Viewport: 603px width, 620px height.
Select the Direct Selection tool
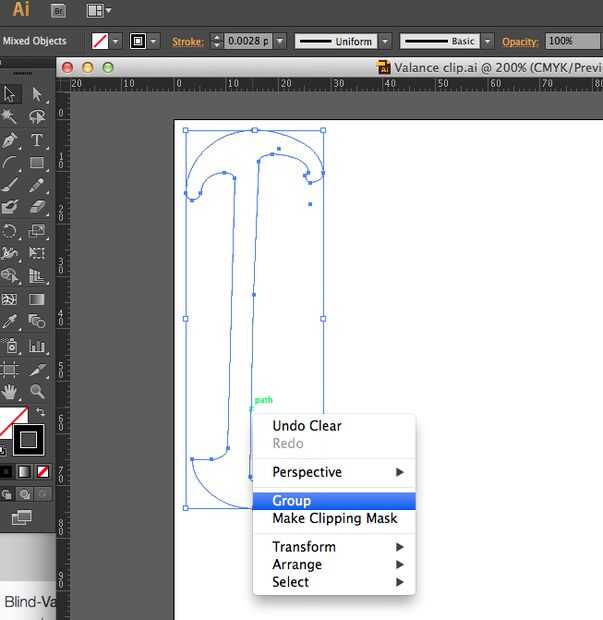coord(37,94)
